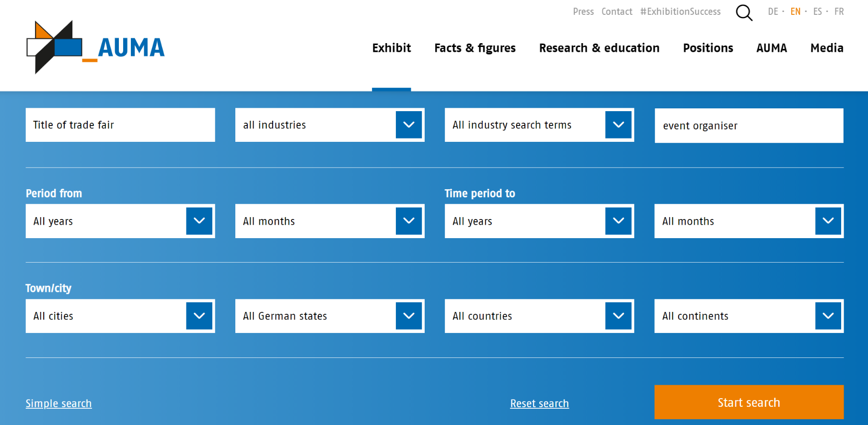Expand the All continents dropdown
This screenshot has height=425, width=868.
(x=749, y=316)
